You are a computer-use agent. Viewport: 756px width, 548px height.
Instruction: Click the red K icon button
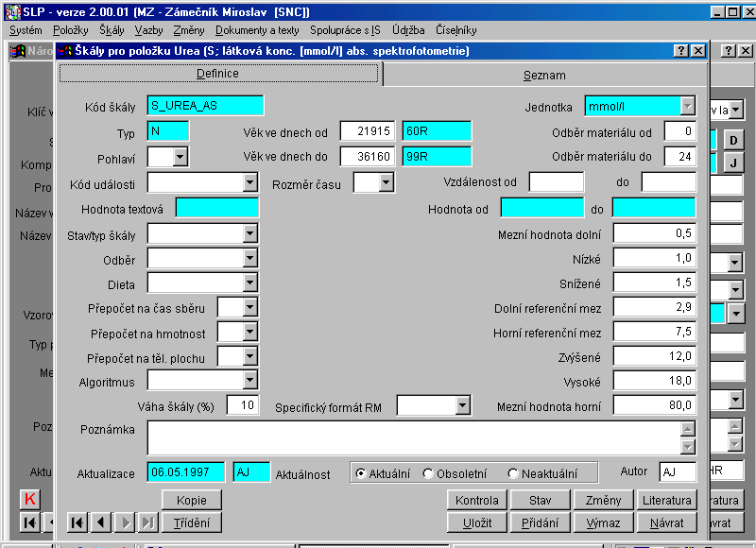(x=30, y=499)
